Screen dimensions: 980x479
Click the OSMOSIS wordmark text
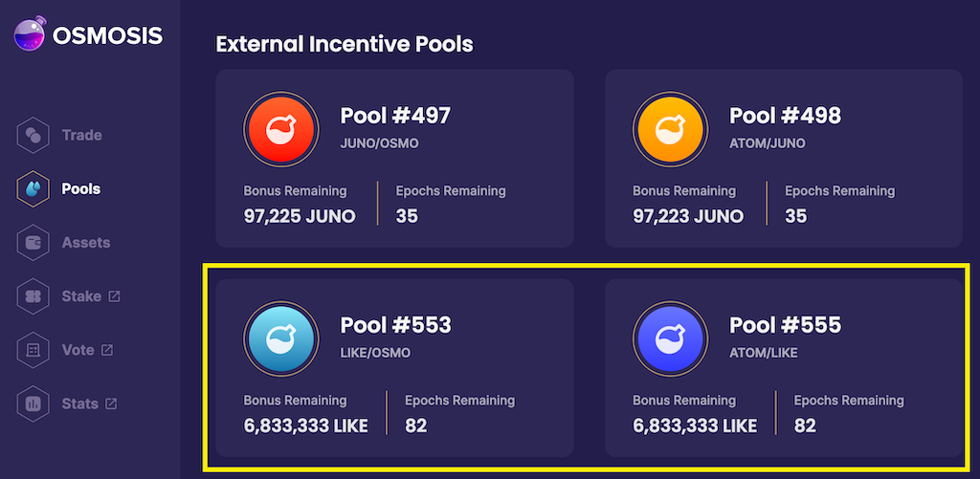tap(107, 35)
